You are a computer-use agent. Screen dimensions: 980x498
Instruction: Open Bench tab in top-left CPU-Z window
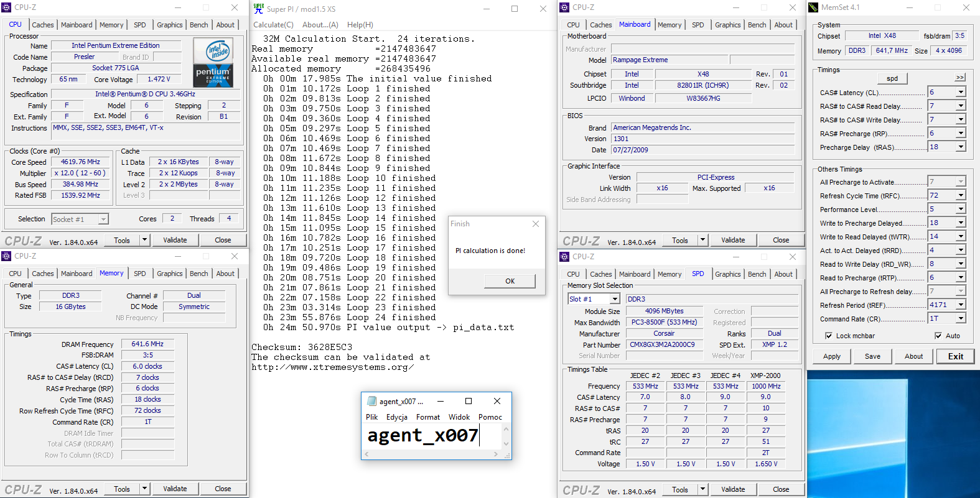199,25
